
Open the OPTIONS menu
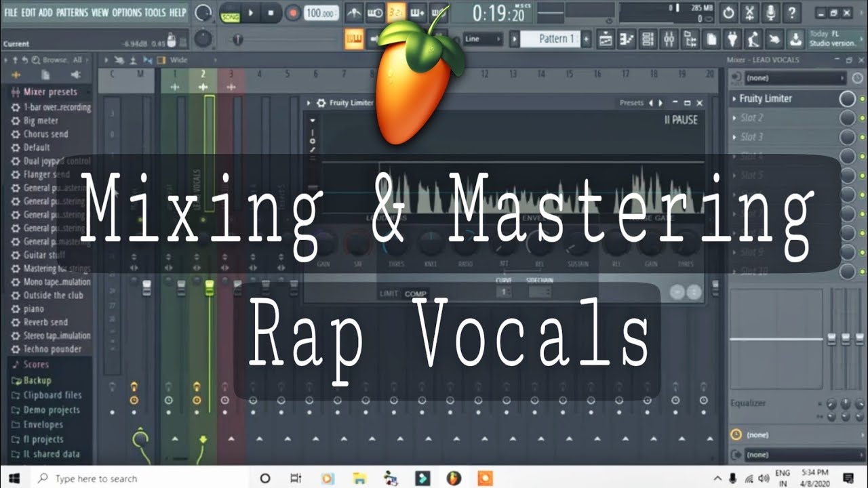click(126, 12)
